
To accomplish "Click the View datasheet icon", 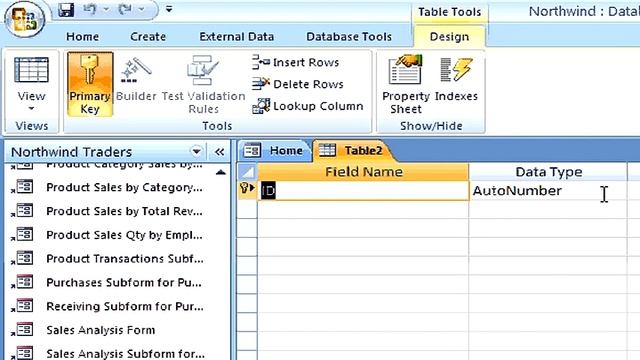I will pos(31,70).
